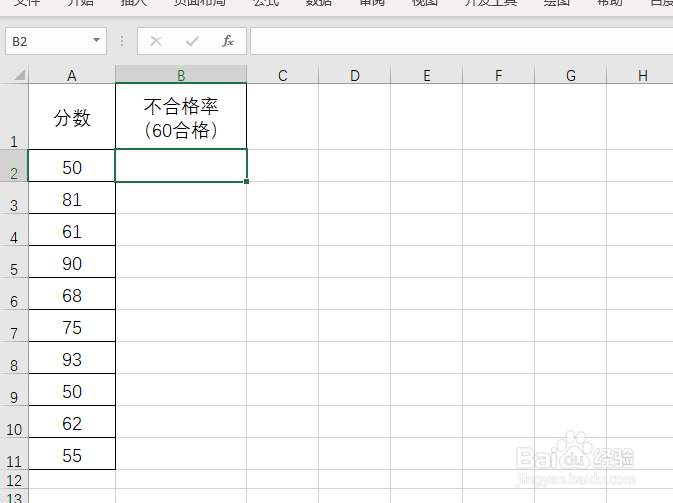The height and width of the screenshot is (503, 673).
Task: Select column E header
Action: [427, 75]
